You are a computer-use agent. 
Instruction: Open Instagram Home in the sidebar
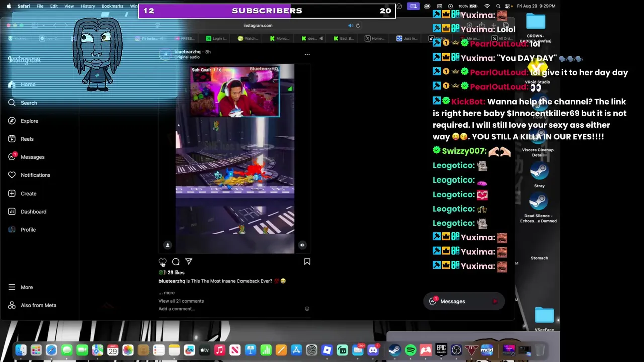point(22,84)
